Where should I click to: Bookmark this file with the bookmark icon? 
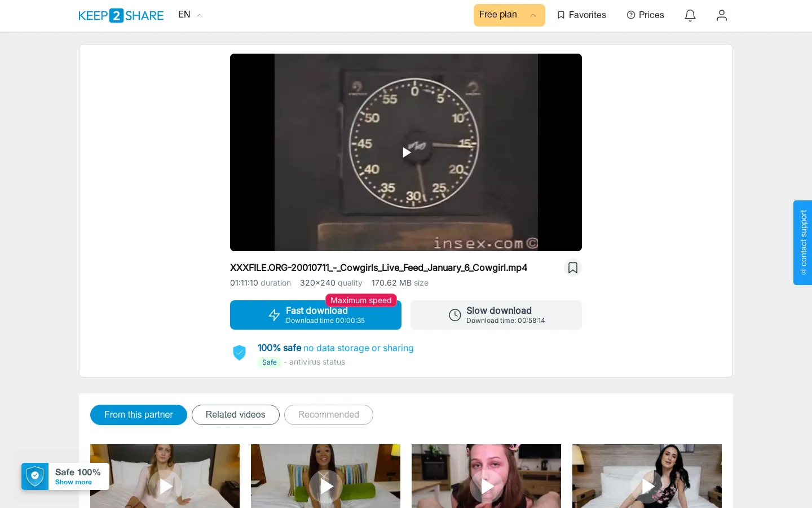point(573,268)
